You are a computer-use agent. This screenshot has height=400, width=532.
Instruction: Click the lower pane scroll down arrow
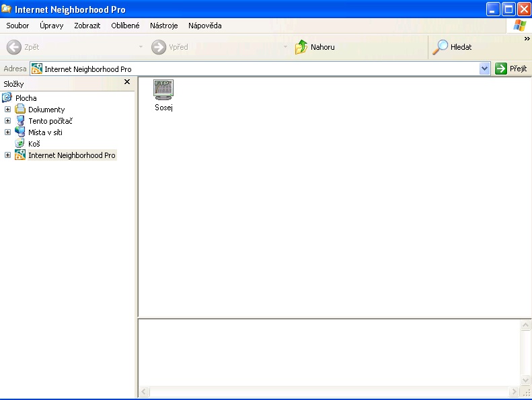pos(525,380)
